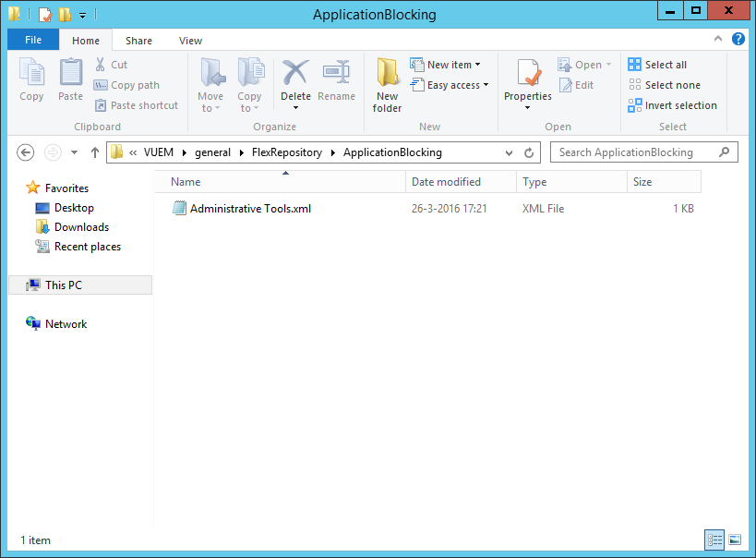Open the Properties icon

coord(528,72)
